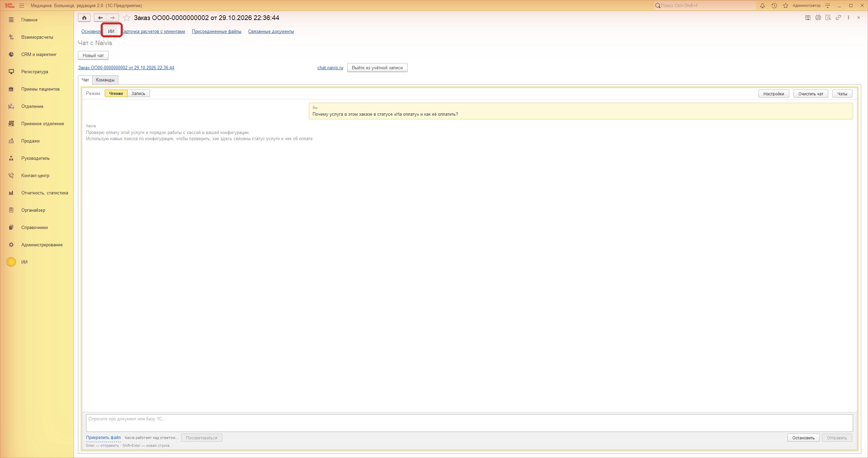Open the Администратор settings dropdown lines icon
The width and height of the screenshot is (868, 458).
[x=828, y=5]
